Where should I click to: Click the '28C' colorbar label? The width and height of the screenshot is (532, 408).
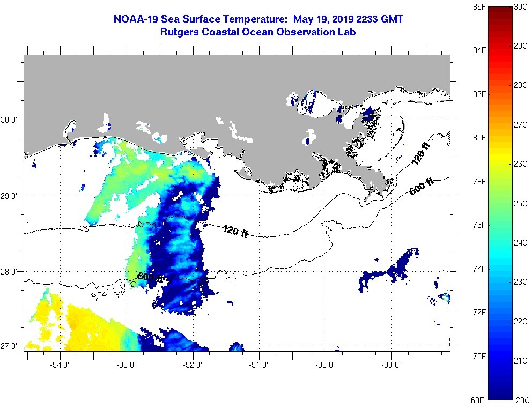(521, 85)
